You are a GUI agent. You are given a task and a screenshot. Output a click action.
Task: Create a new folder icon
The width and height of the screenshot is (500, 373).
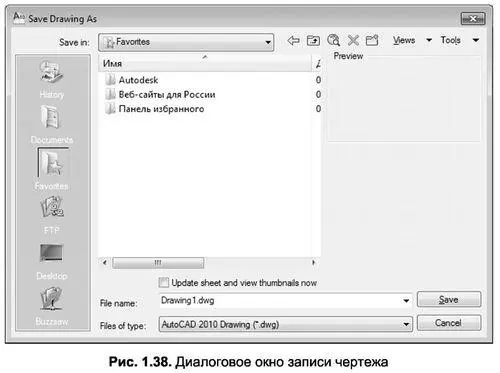pos(372,40)
